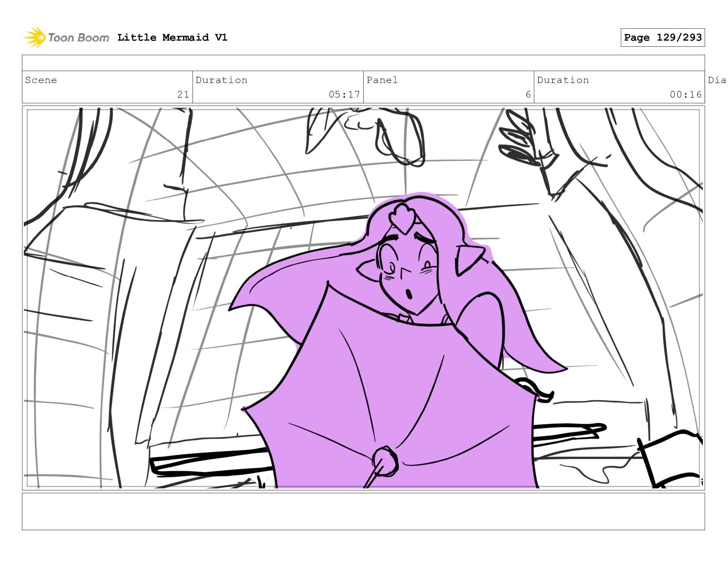Click the empty notes box below the panel
This screenshot has width=728, height=563.
[364, 511]
